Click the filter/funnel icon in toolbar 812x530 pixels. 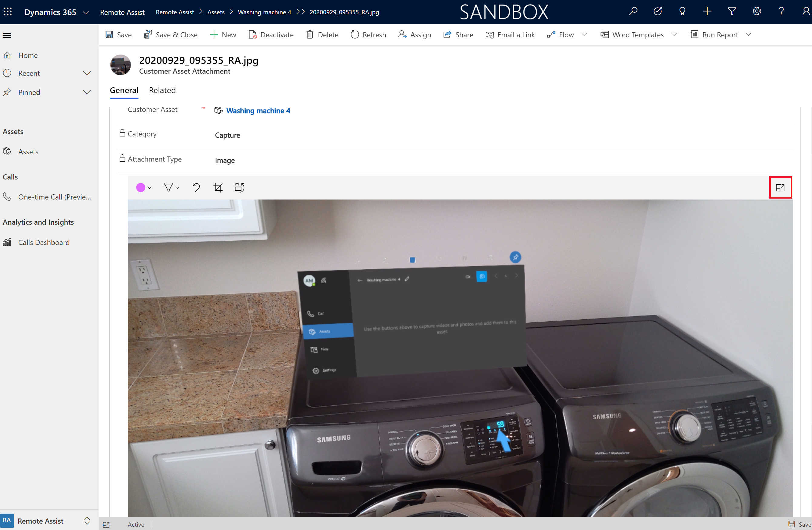pyautogui.click(x=733, y=12)
